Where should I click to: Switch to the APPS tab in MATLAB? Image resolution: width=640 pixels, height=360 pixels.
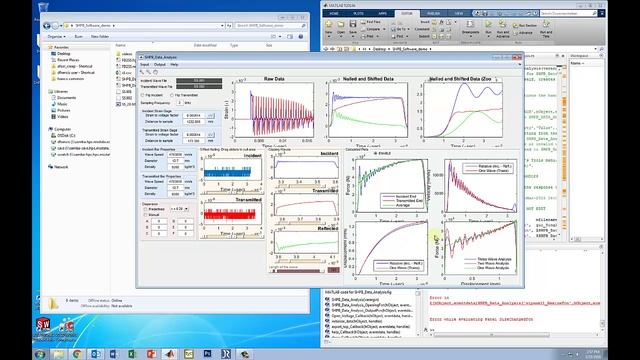(x=382, y=13)
